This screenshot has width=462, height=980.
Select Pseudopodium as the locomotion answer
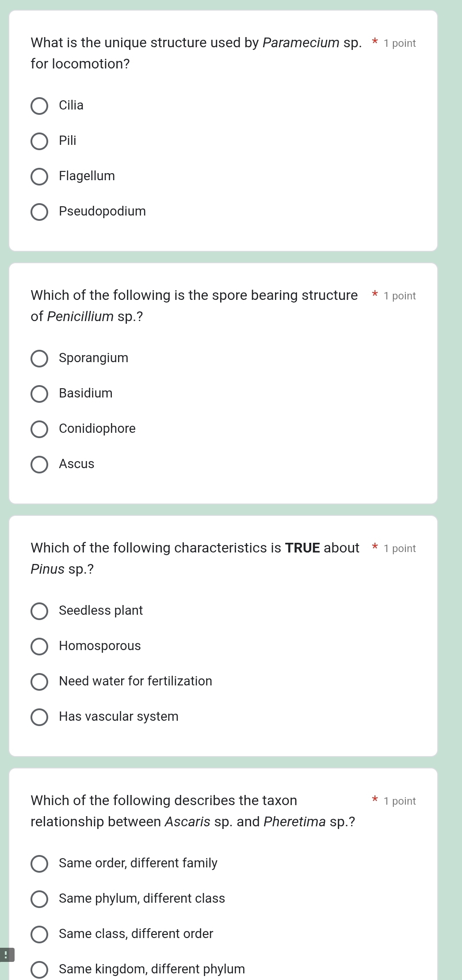[40, 212]
